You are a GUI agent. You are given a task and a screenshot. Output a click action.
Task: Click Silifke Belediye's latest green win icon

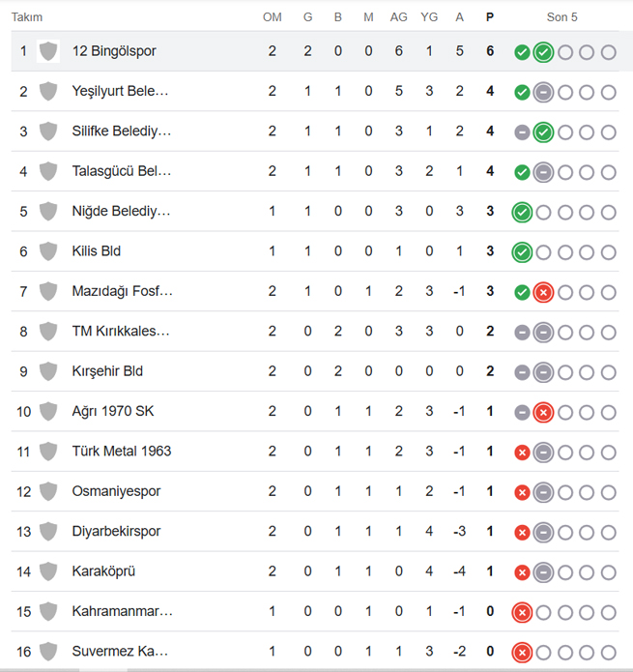pyautogui.click(x=543, y=132)
